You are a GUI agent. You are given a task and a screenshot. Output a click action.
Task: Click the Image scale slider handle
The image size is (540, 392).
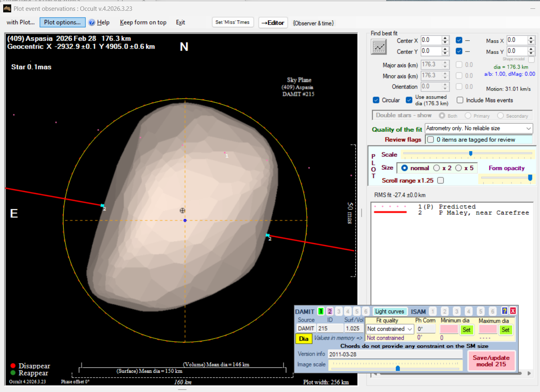coord(397,368)
